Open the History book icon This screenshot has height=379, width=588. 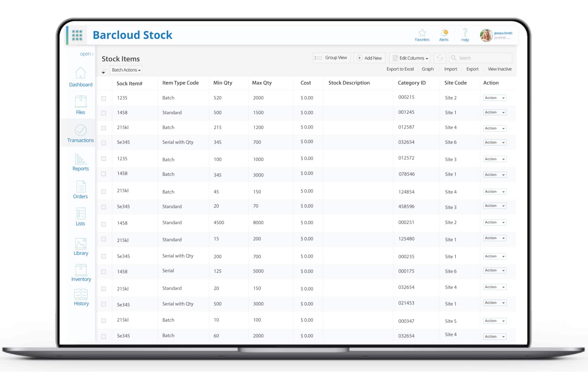coord(81,294)
